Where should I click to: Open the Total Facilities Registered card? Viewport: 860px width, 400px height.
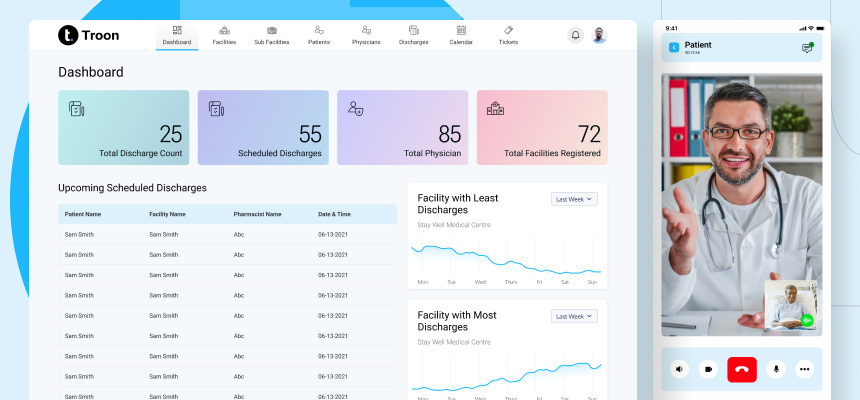pos(542,127)
